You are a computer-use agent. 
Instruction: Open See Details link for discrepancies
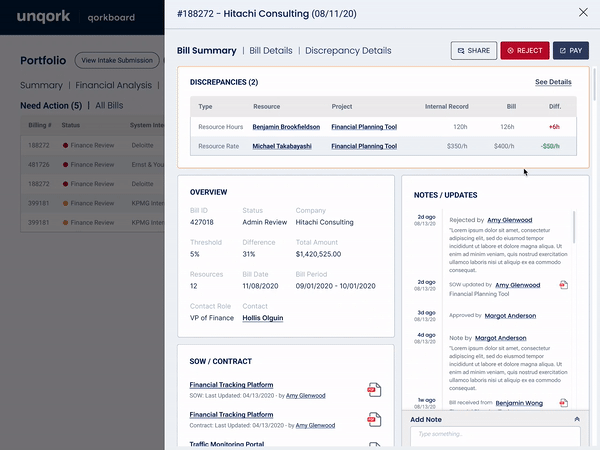tap(553, 82)
